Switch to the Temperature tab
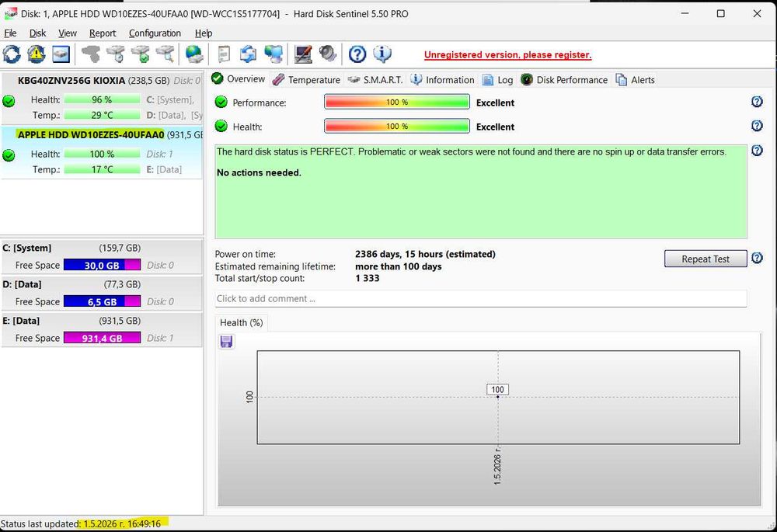The height and width of the screenshot is (532, 777). click(307, 80)
